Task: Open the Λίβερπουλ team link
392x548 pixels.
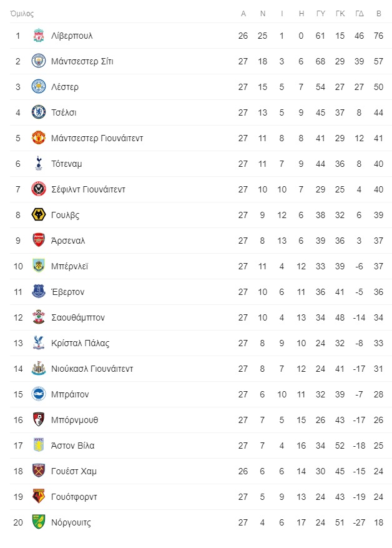Action: click(x=72, y=36)
